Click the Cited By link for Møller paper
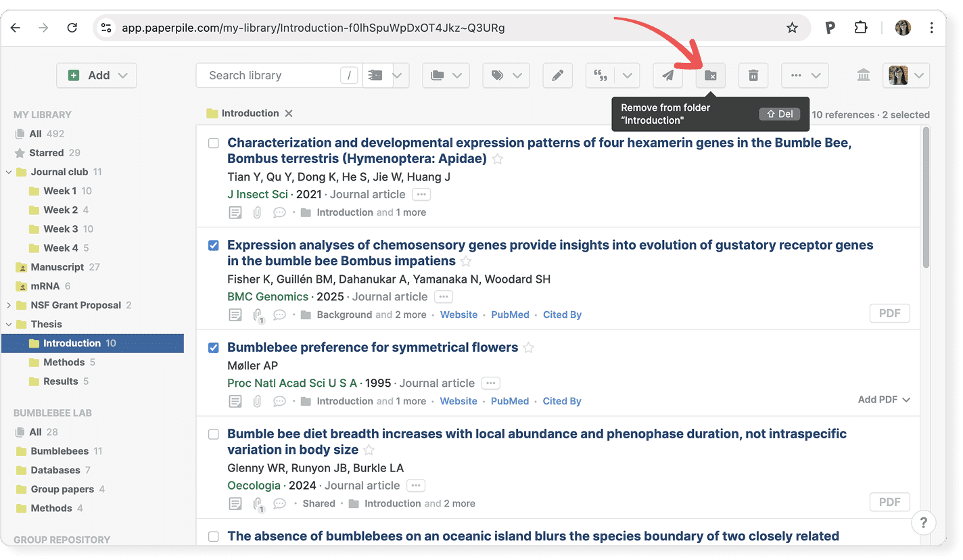Image resolution: width=963 pixels, height=560 pixels. 561,401
